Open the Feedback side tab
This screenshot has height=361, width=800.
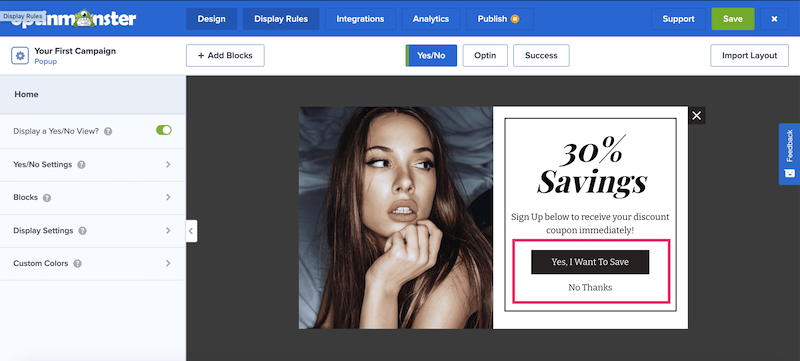[x=789, y=154]
